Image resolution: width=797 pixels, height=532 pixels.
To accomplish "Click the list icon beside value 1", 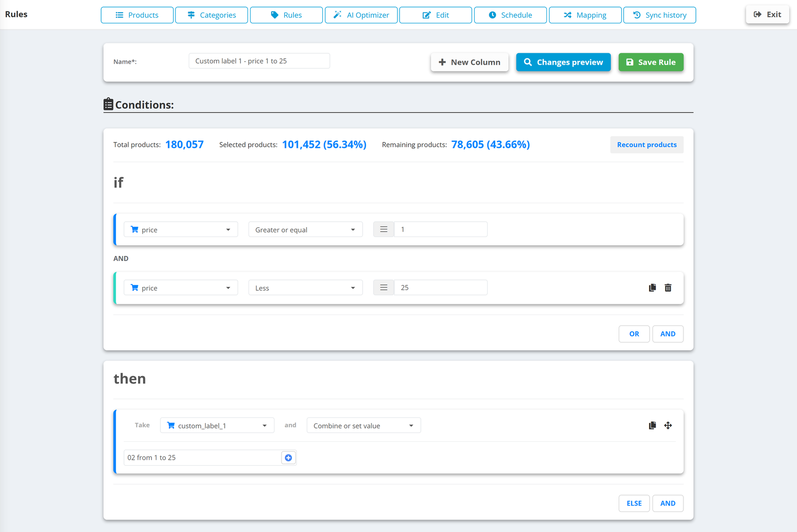I will (x=384, y=230).
